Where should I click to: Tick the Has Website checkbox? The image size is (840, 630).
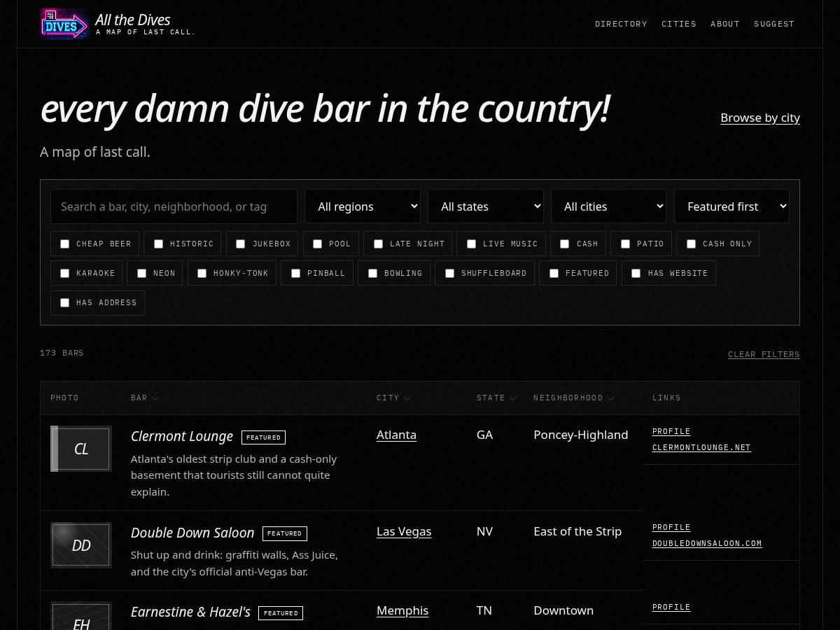click(x=636, y=273)
